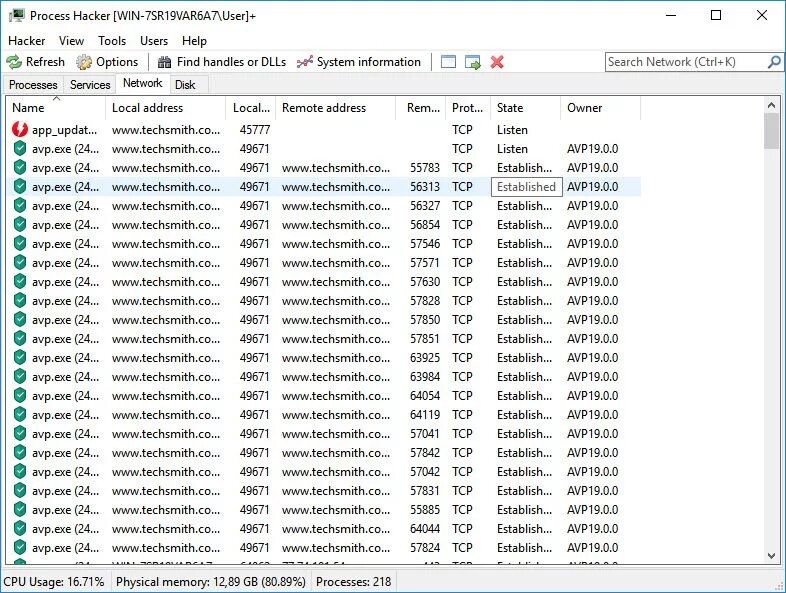Viewport: 786px width, 593px height.
Task: Click the scrollbar down arrow
Action: [771, 555]
